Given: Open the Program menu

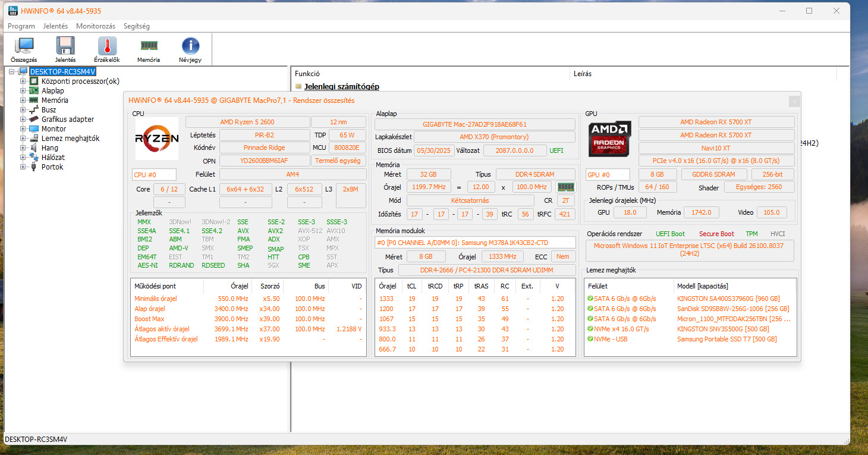Looking at the screenshot, I should pos(21,26).
